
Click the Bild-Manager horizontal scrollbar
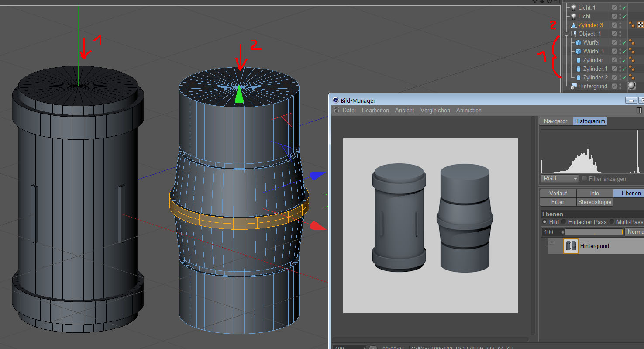tap(430, 339)
